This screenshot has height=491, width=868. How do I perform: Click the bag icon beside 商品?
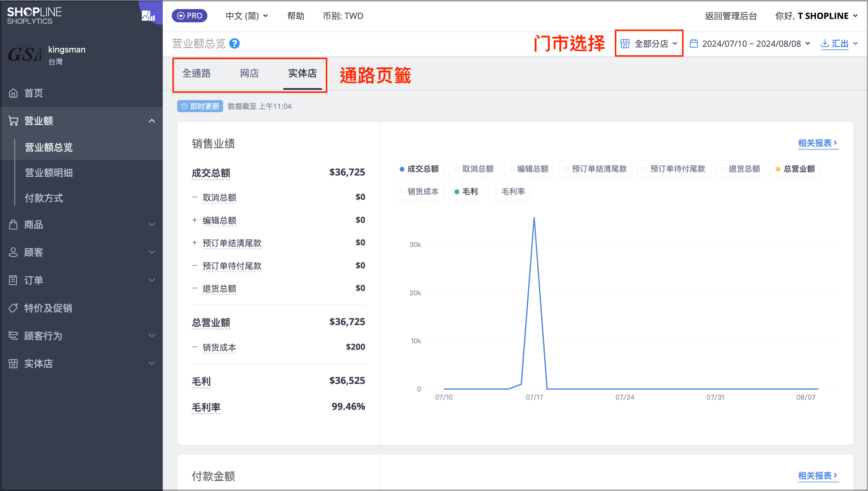click(13, 224)
